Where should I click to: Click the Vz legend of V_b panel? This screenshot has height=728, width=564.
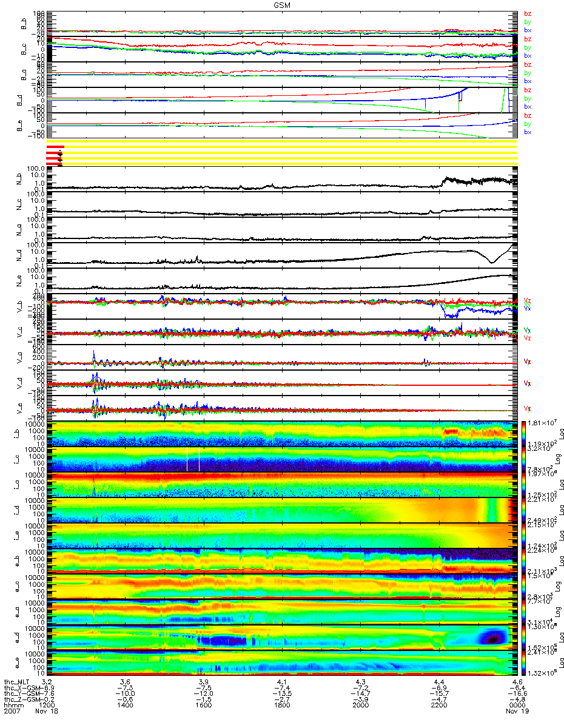pyautogui.click(x=528, y=300)
